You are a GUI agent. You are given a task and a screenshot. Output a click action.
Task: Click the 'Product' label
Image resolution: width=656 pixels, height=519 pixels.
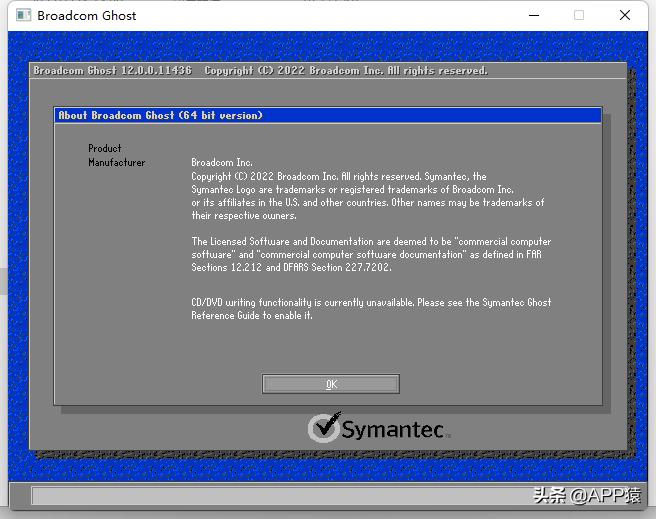(x=105, y=148)
